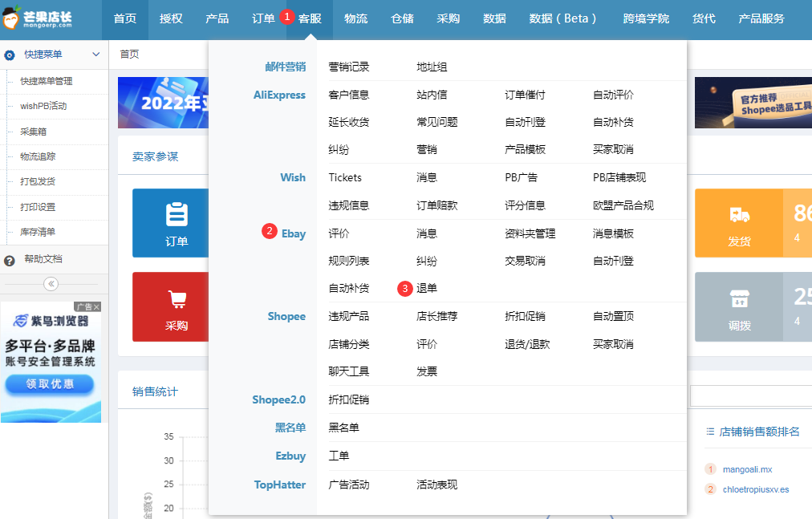Open Ebay 规则列表 entry

point(348,261)
